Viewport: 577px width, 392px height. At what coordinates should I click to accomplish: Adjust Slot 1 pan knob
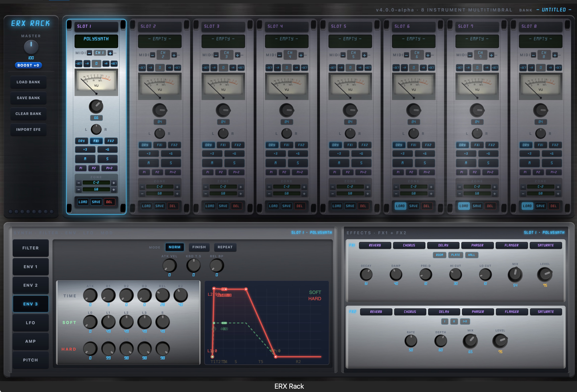pyautogui.click(x=96, y=129)
